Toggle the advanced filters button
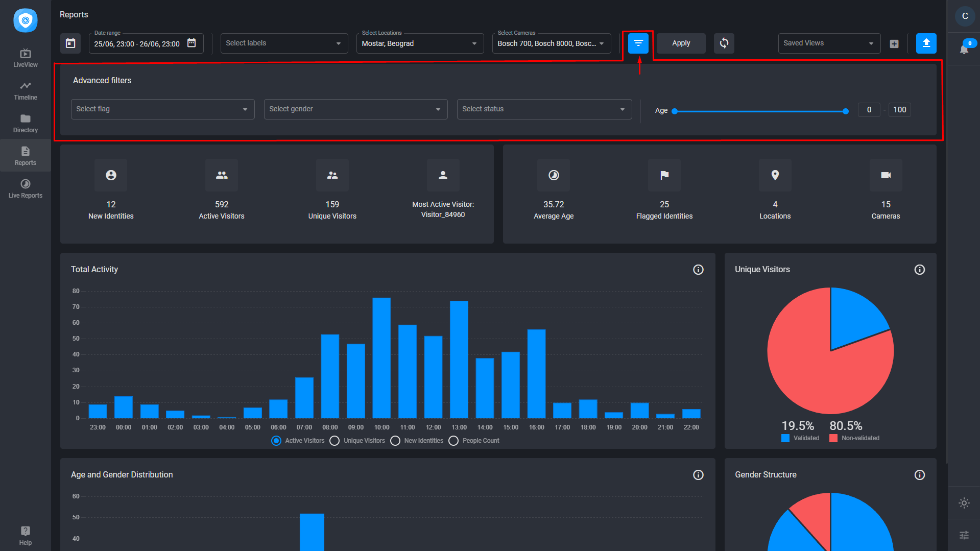This screenshot has height=551, width=980. (638, 43)
